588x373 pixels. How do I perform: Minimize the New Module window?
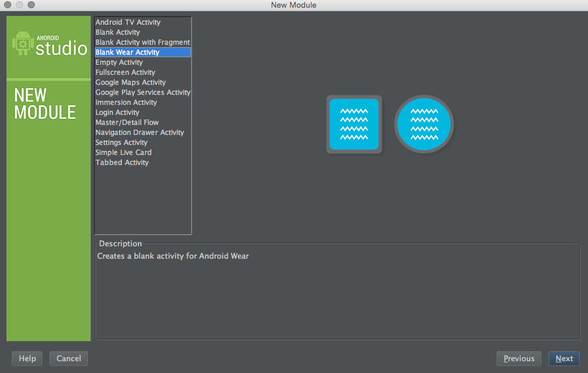pos(19,5)
